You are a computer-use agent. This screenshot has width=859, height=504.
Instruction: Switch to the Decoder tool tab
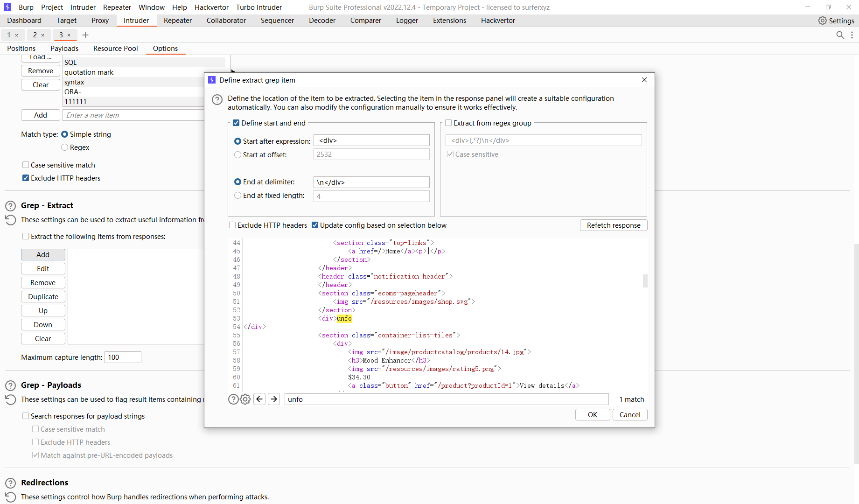point(322,21)
